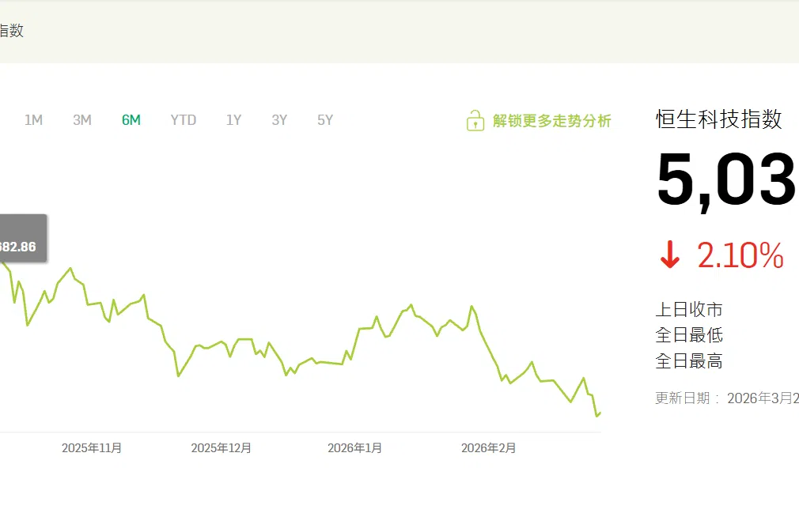This screenshot has height=532, width=799.
Task: Show year-to-date with the YTD tab
Action: pos(184,120)
